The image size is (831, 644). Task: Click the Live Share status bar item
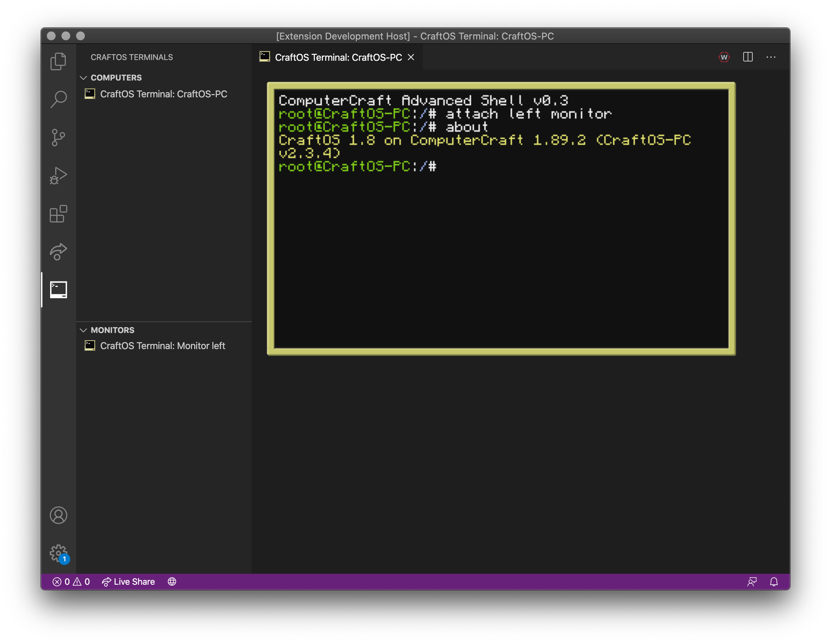click(x=128, y=581)
